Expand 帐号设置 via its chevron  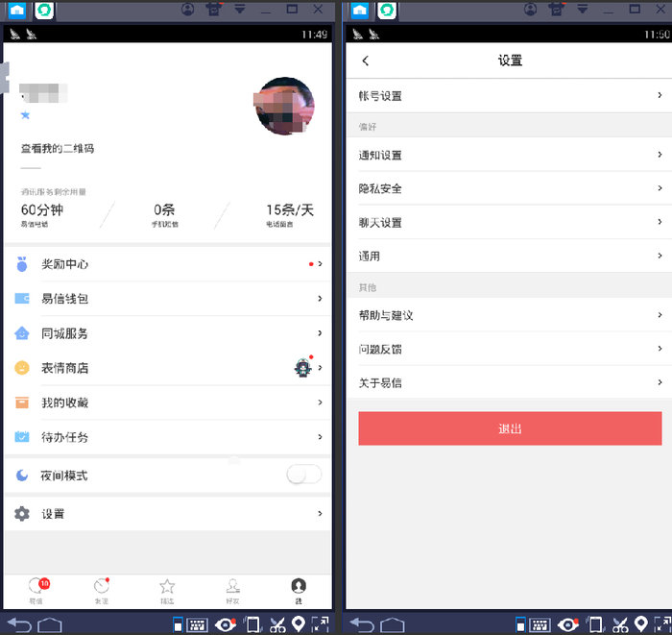tap(660, 95)
